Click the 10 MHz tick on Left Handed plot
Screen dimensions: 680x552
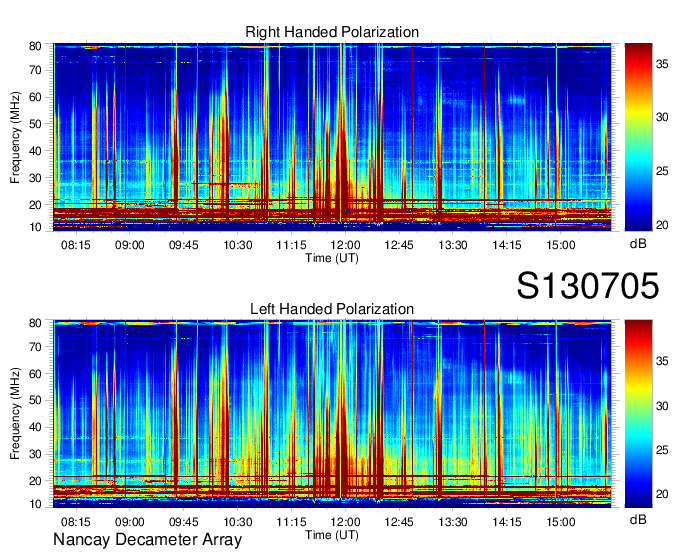coord(35,504)
